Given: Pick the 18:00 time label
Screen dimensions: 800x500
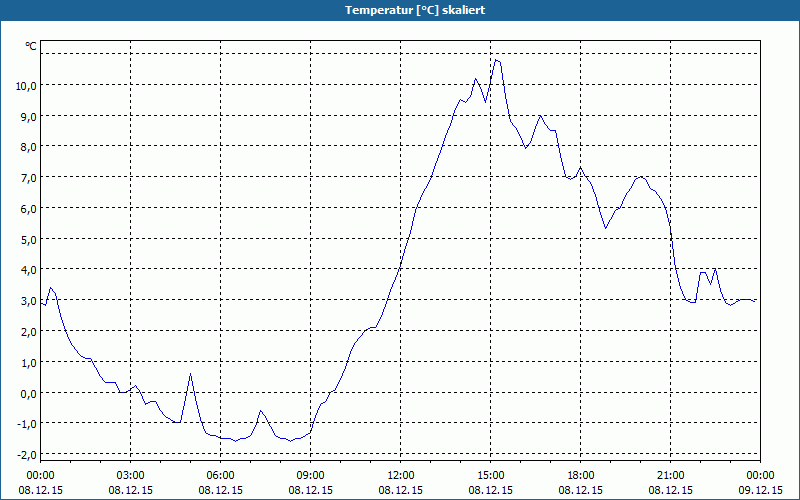Looking at the screenshot, I should pos(581,476).
